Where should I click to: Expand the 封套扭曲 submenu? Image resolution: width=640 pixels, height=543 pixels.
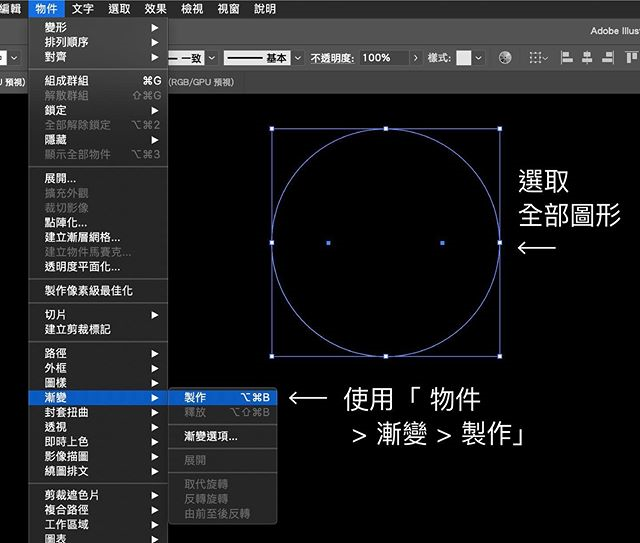pos(98,412)
